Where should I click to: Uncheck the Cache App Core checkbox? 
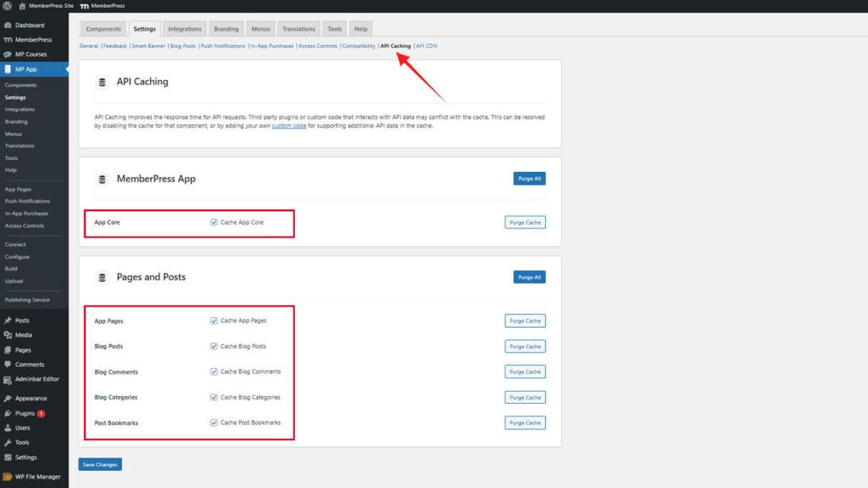[214, 222]
